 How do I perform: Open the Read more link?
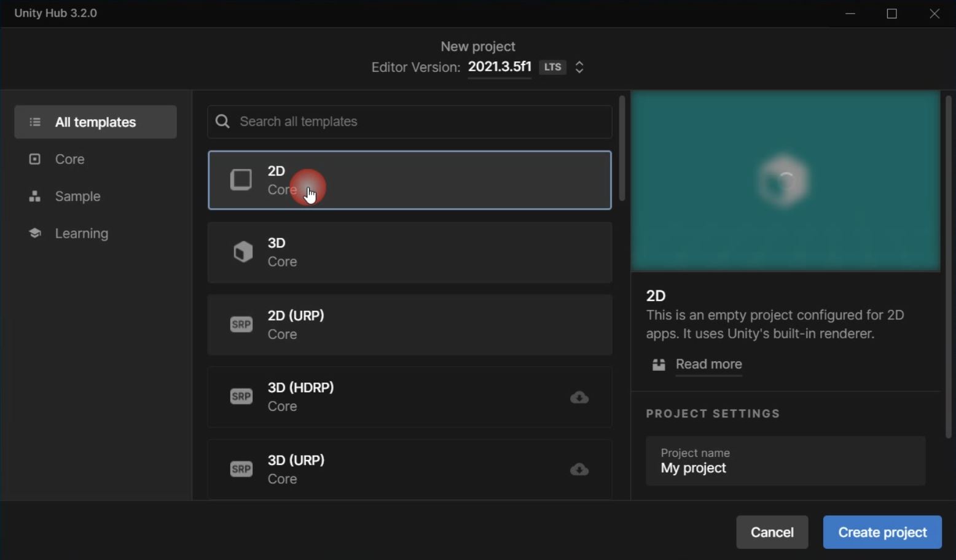[x=708, y=364]
